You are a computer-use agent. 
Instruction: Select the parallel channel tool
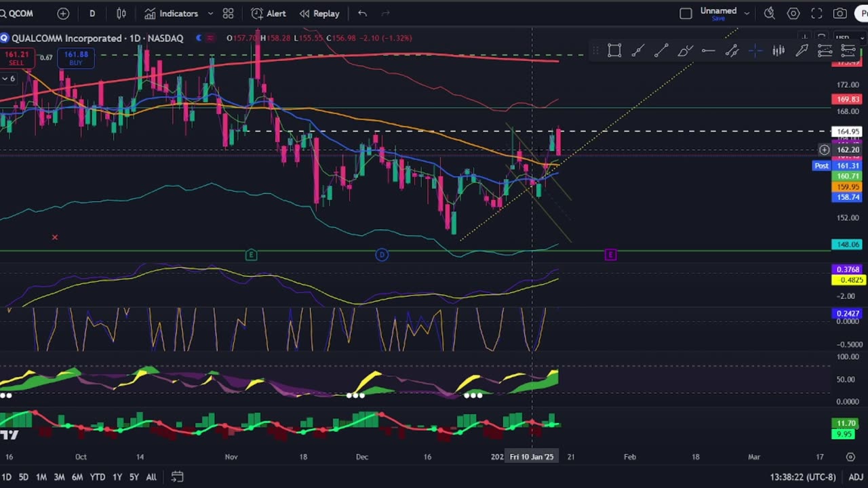point(732,50)
